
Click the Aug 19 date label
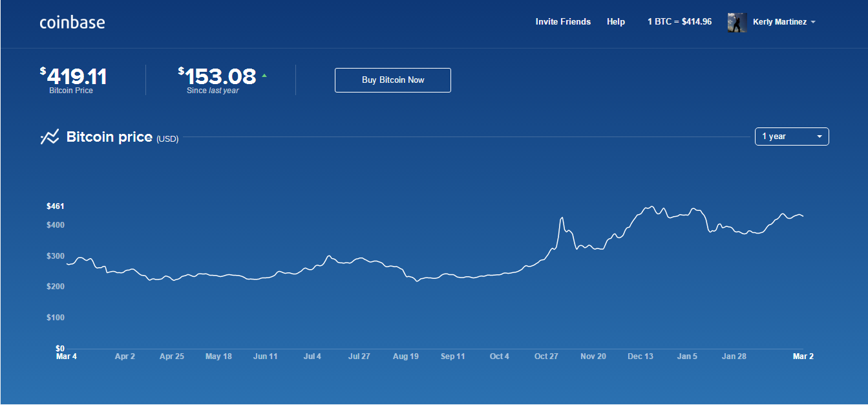[406, 356]
